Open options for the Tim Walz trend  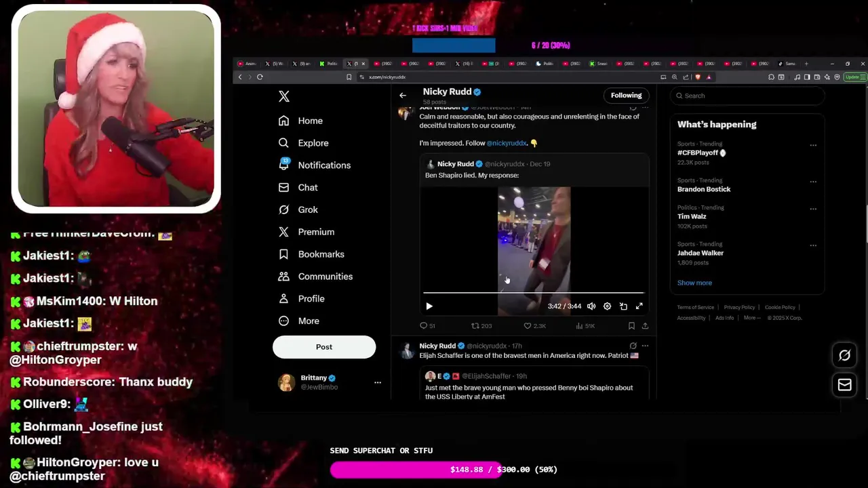(813, 209)
